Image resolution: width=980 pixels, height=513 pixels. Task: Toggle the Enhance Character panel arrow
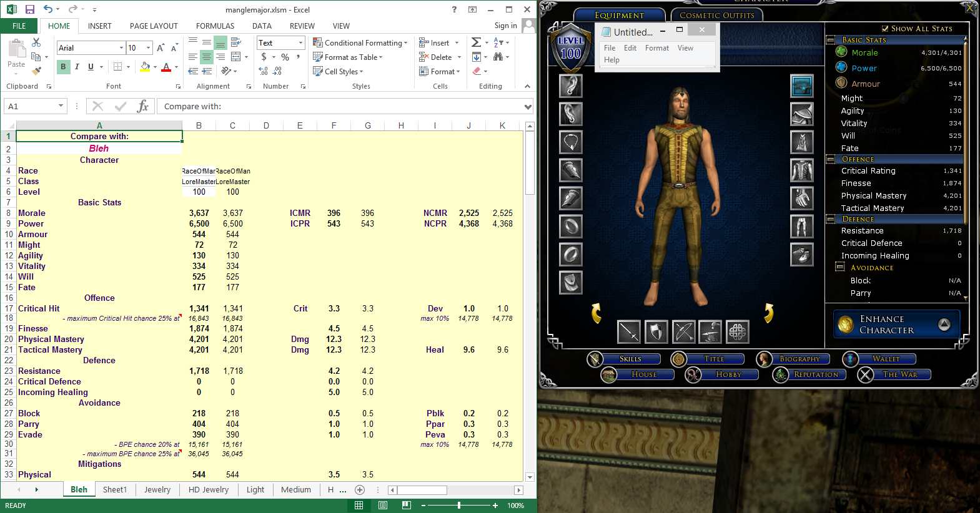coord(944,324)
